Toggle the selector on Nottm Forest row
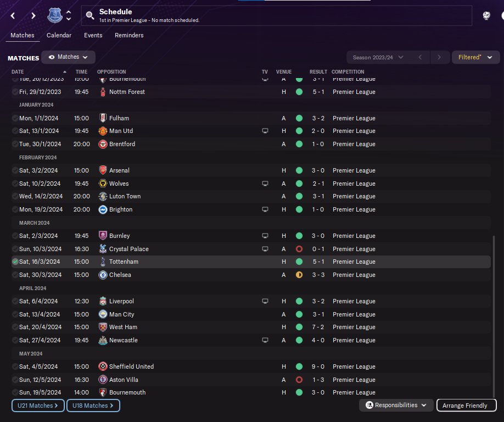 pos(15,92)
